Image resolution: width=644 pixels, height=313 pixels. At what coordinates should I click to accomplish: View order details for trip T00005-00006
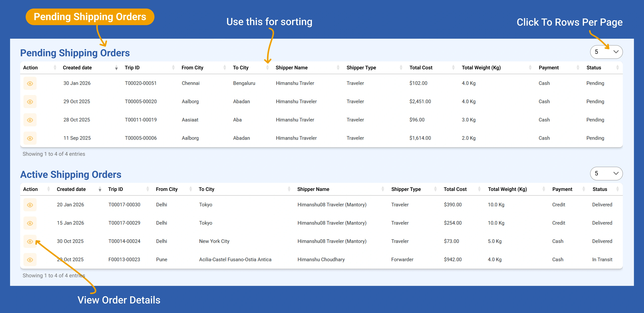(30, 138)
